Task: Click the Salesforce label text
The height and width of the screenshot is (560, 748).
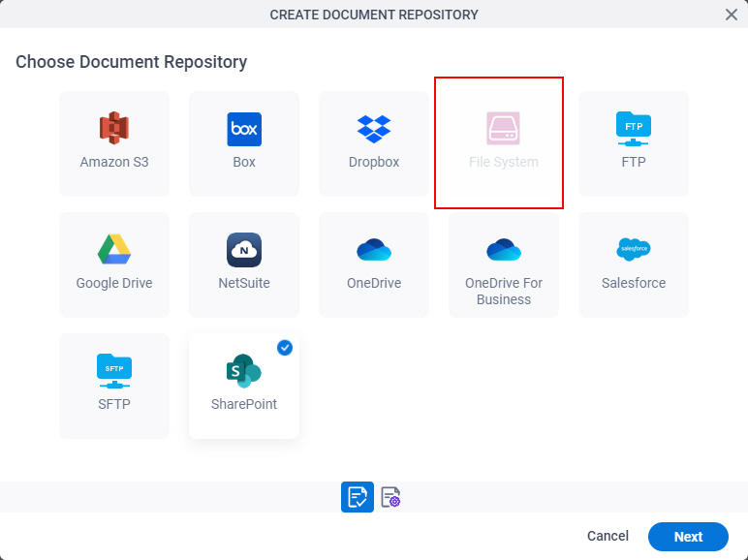Action: [x=634, y=283]
